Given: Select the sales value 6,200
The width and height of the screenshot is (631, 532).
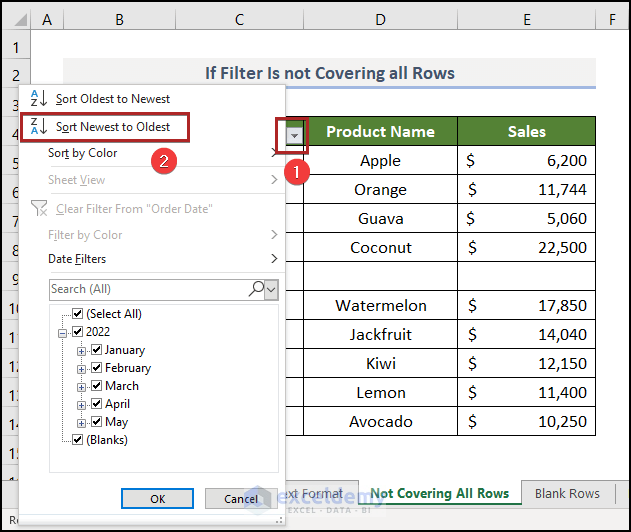Looking at the screenshot, I should click(526, 160).
